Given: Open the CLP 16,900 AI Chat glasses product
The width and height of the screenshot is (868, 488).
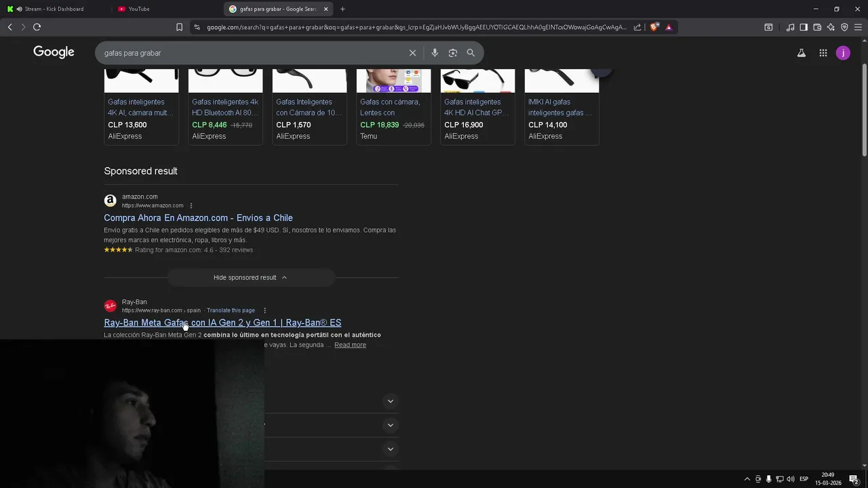Looking at the screenshot, I should click(x=477, y=106).
